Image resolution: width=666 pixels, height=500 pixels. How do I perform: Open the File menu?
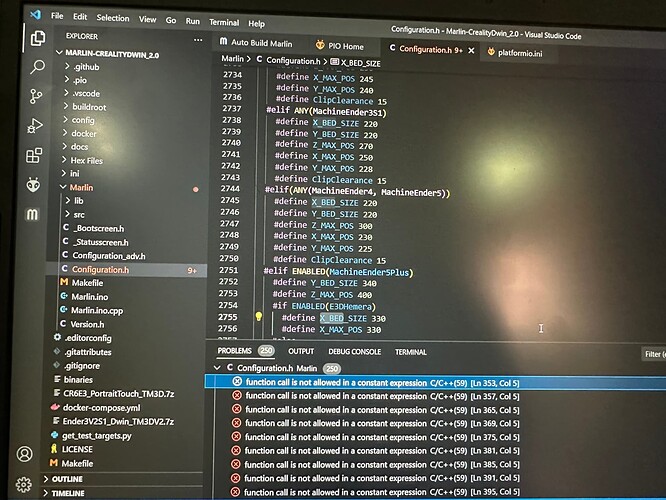coord(57,16)
